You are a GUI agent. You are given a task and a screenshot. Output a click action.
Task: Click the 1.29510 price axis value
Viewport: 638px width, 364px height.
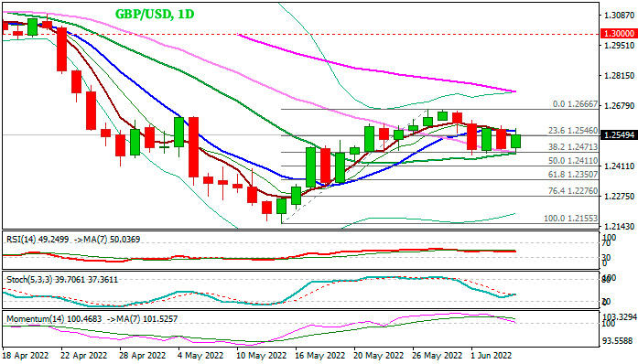pos(620,45)
